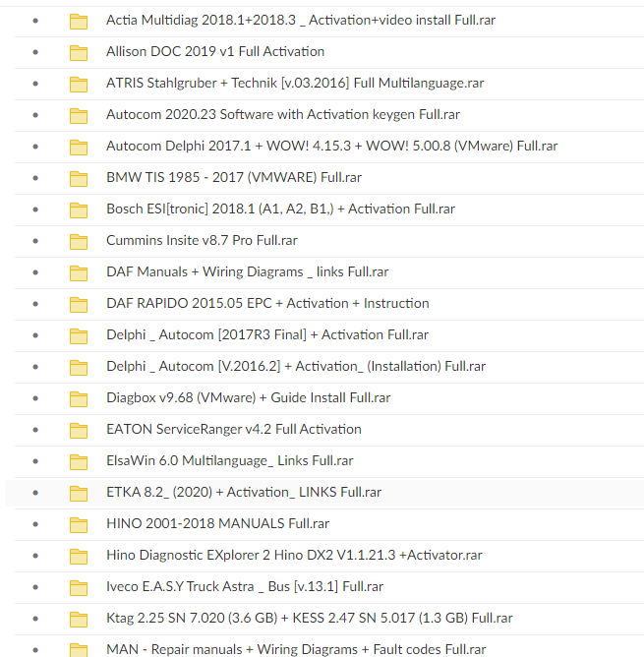Open Autocom Delphi 2017.1 + WOW! entry
The width and height of the screenshot is (644, 657).
pos(331,146)
